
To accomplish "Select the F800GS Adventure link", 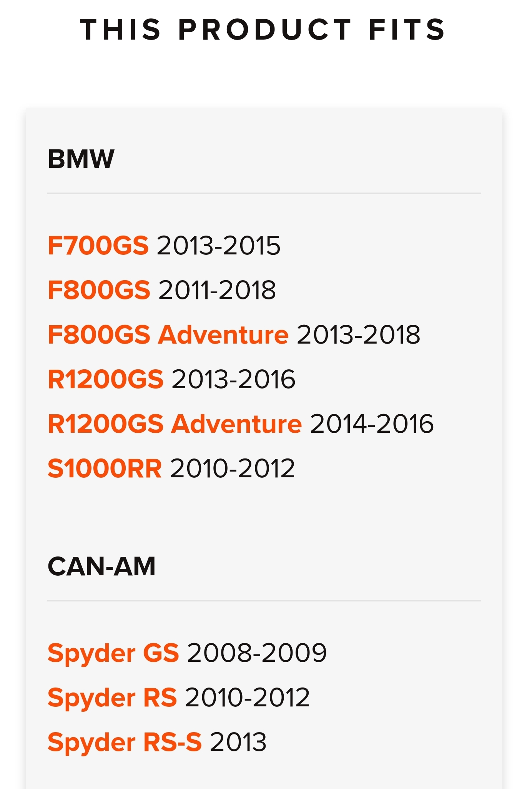I will click(x=168, y=334).
